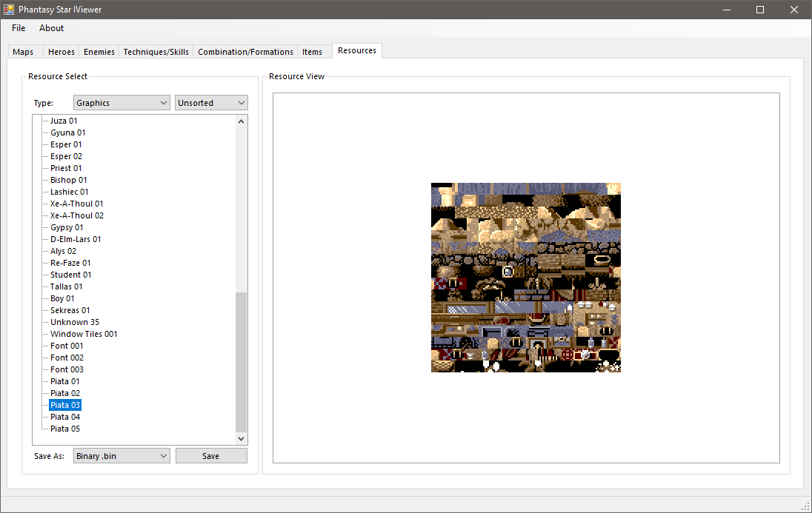Image resolution: width=812 pixels, height=513 pixels.
Task: Open the Techniques/Skills tab
Action: coord(156,52)
